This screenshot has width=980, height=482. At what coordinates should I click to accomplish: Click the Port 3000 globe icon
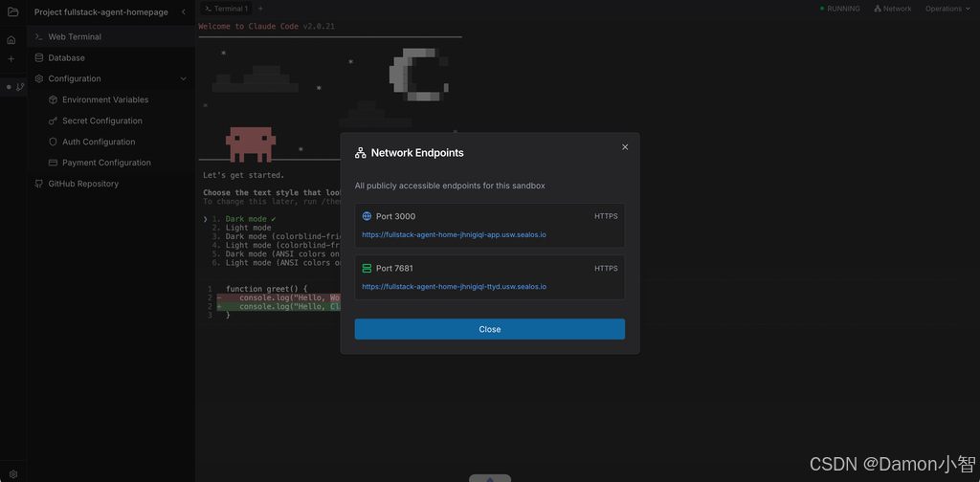coord(367,216)
